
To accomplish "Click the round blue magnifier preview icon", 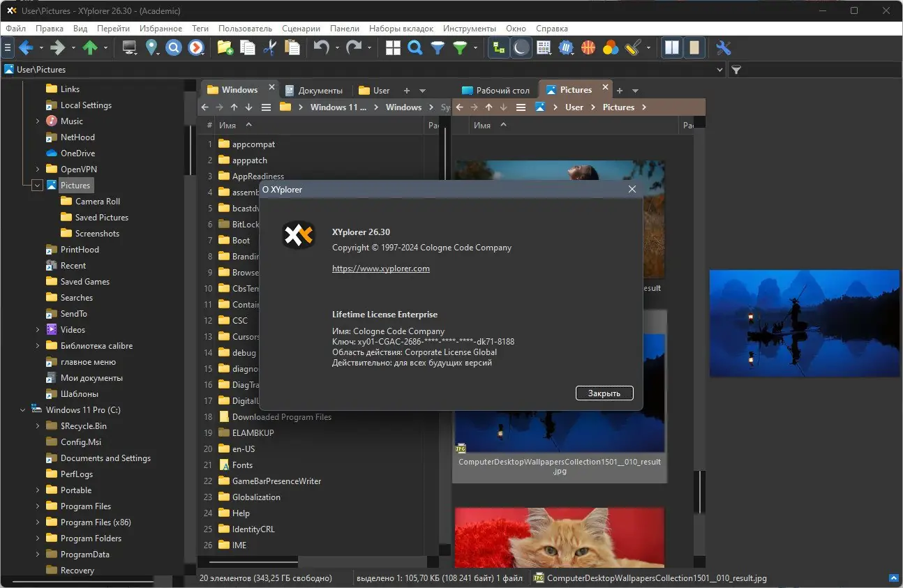I will click(174, 47).
